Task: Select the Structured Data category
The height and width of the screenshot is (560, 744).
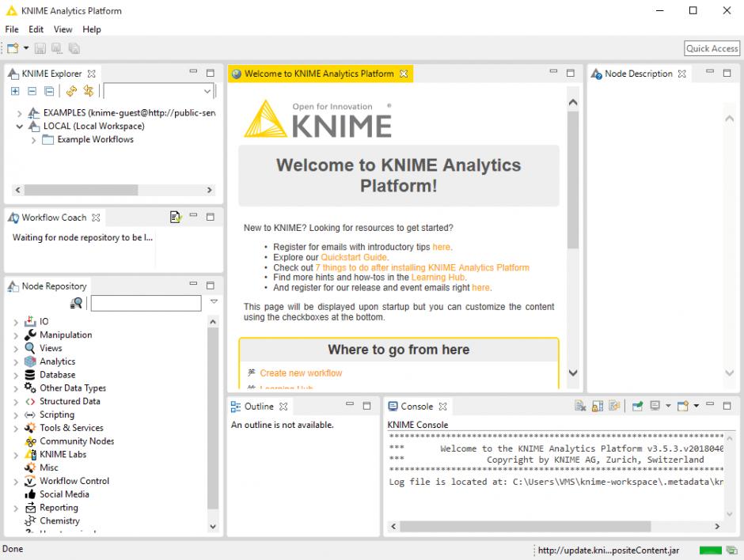Action: tap(70, 401)
